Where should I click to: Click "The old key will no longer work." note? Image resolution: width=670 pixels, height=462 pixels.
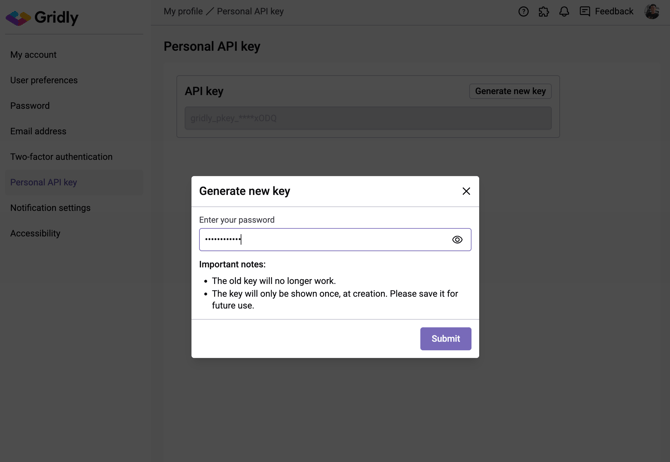pos(274,281)
